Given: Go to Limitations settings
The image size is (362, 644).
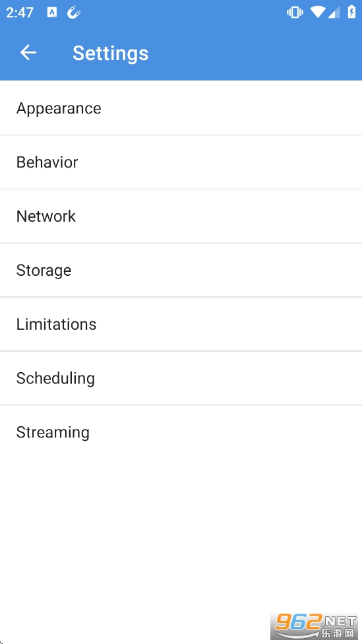Looking at the screenshot, I should click(181, 324).
